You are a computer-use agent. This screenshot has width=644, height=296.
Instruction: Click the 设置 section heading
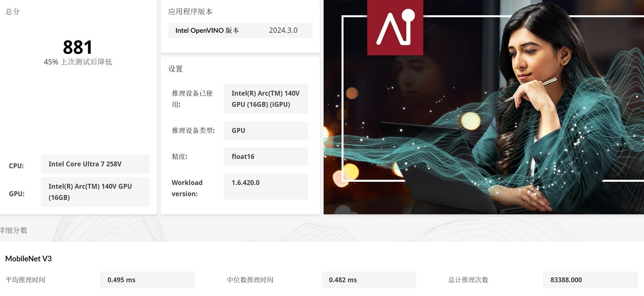coord(175,69)
